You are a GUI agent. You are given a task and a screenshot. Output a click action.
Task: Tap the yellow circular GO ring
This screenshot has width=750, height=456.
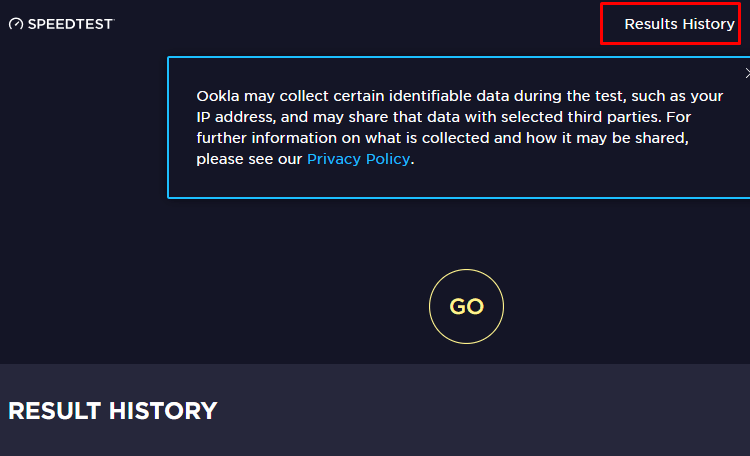click(466, 306)
